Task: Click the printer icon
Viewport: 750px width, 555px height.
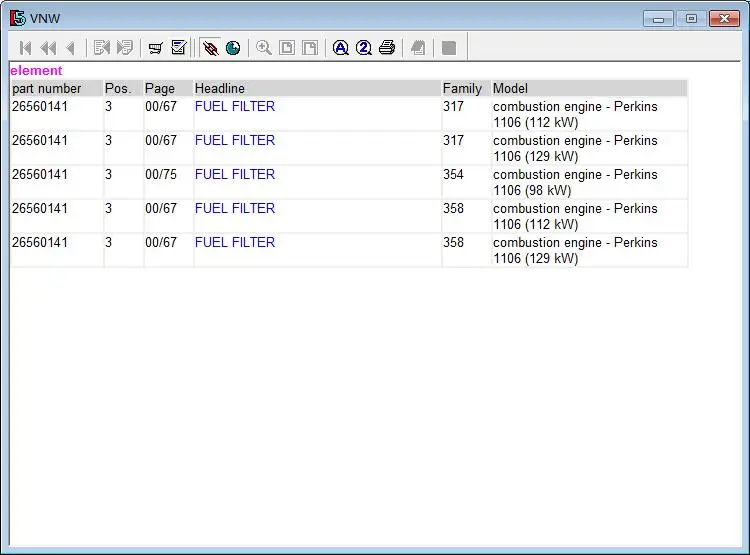Action: (x=387, y=48)
